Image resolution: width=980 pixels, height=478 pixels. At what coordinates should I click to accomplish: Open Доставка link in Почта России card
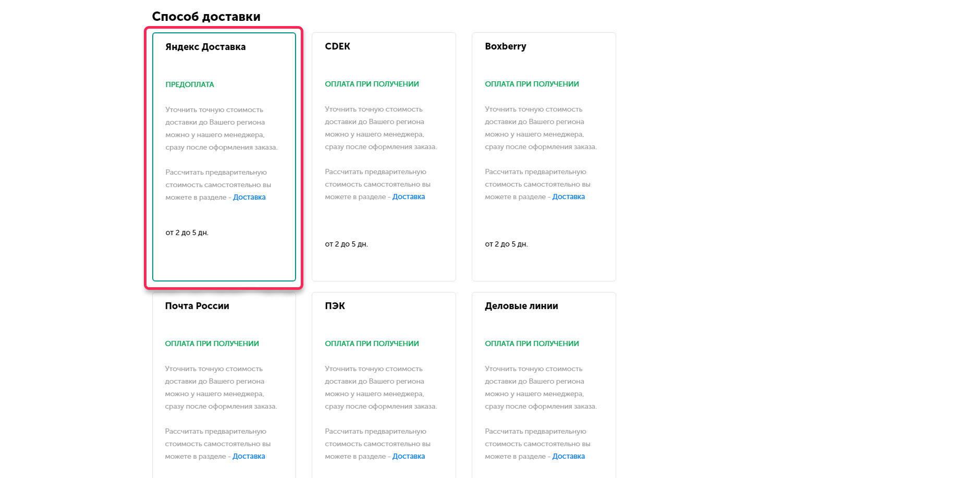(249, 456)
